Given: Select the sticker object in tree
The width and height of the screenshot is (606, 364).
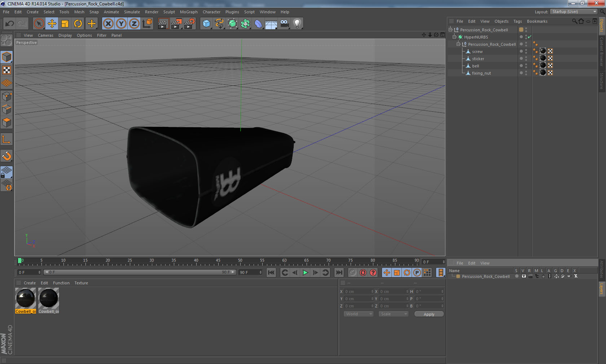Looking at the screenshot, I should point(478,59).
